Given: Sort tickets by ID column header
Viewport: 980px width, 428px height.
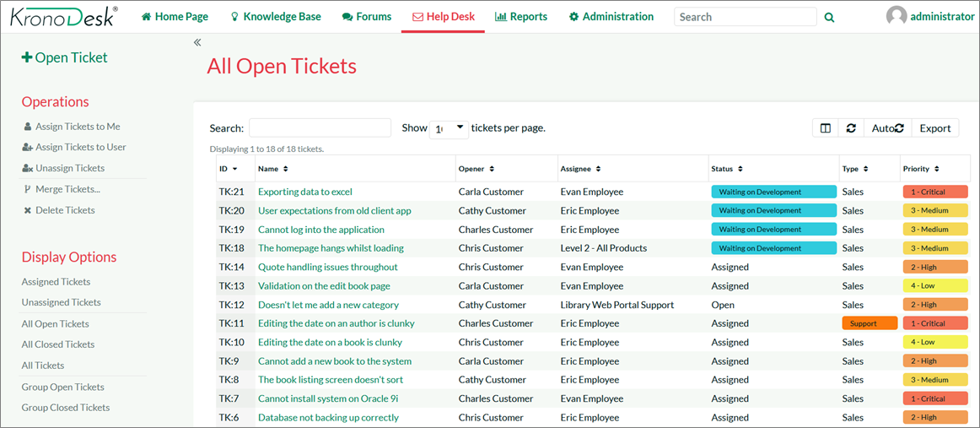Looking at the screenshot, I should pyautogui.click(x=228, y=169).
